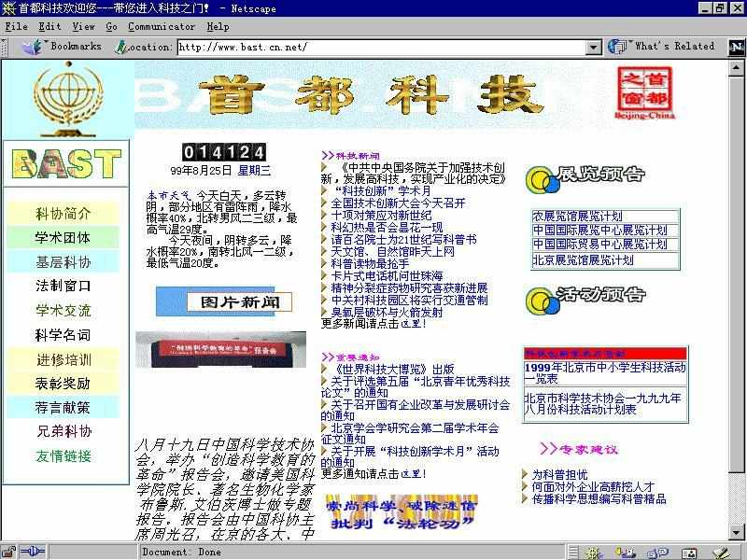Screen dimensions: 747x560
Task: Click the 学术交流 sidebar link
Action: pos(63,310)
